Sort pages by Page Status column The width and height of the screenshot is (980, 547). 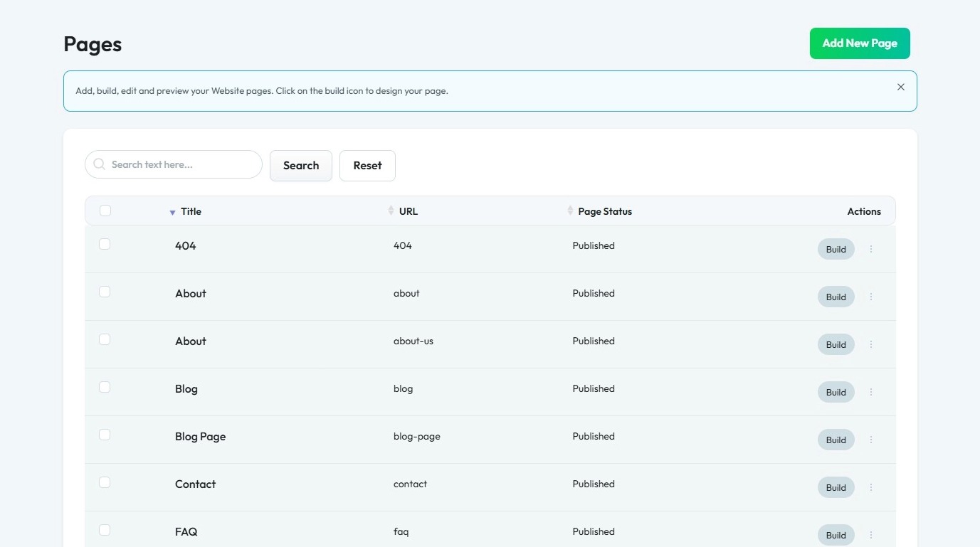(x=570, y=211)
